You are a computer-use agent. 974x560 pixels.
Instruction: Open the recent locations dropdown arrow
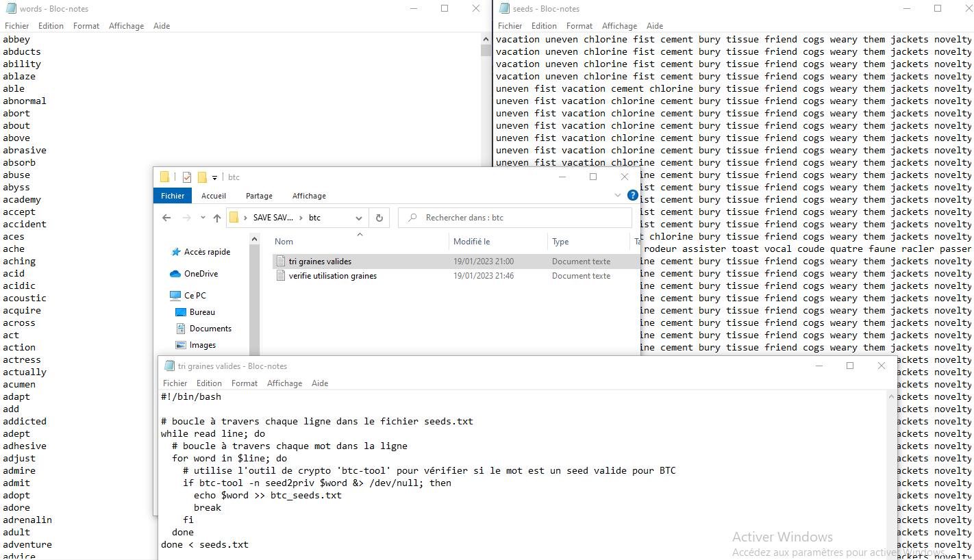click(203, 218)
